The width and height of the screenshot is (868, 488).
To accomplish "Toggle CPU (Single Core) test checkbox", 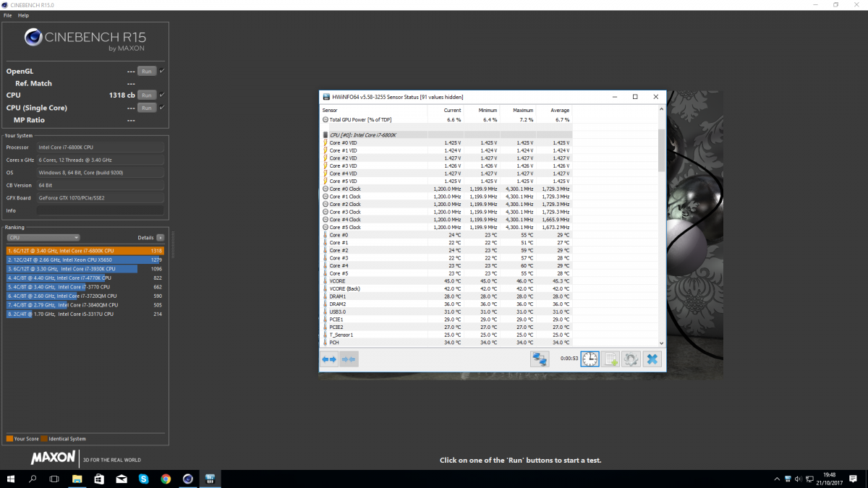I will 162,107.
